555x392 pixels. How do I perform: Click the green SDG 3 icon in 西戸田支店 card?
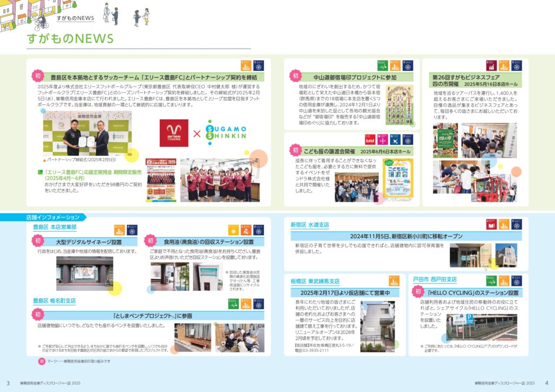(491, 280)
